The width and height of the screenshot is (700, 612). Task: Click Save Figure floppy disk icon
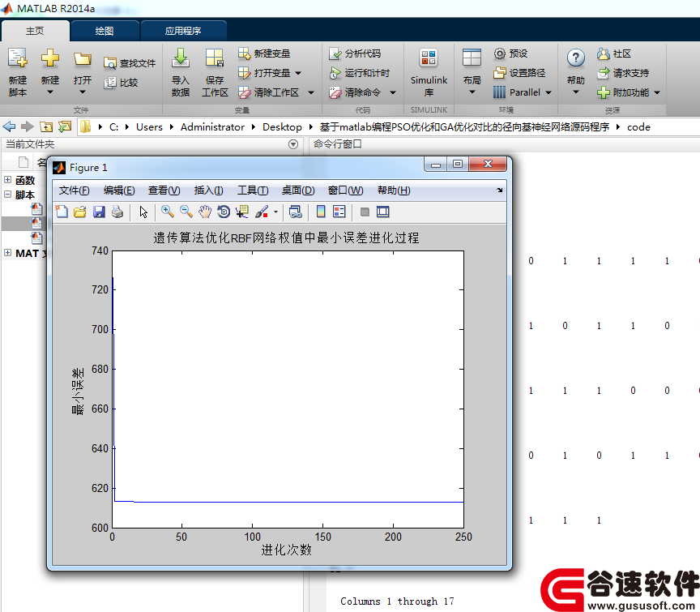[x=99, y=212]
